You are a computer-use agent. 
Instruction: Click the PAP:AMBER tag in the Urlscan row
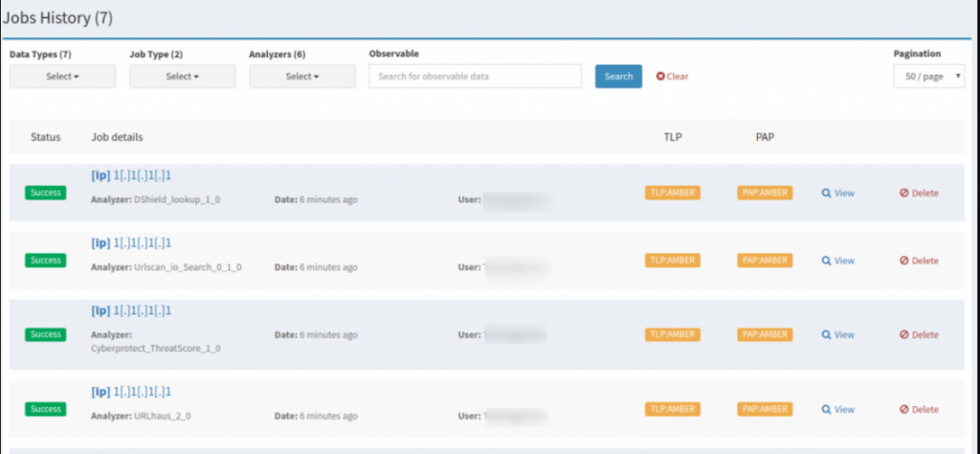(x=765, y=261)
